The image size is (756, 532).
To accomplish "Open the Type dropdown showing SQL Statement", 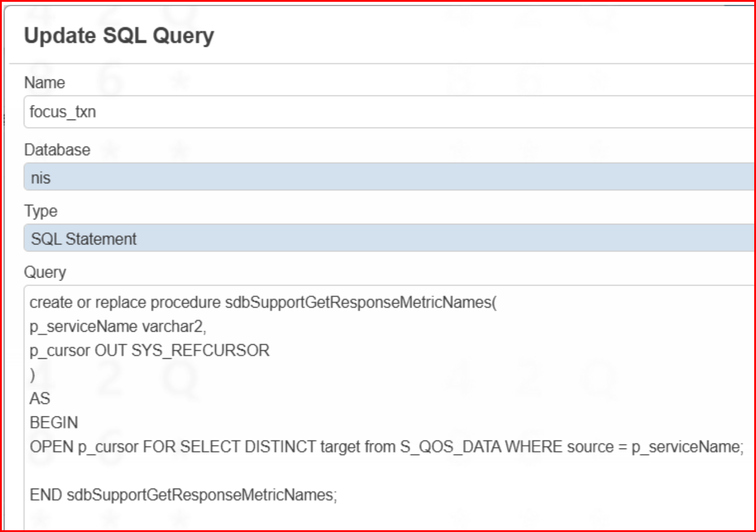I will (x=388, y=238).
